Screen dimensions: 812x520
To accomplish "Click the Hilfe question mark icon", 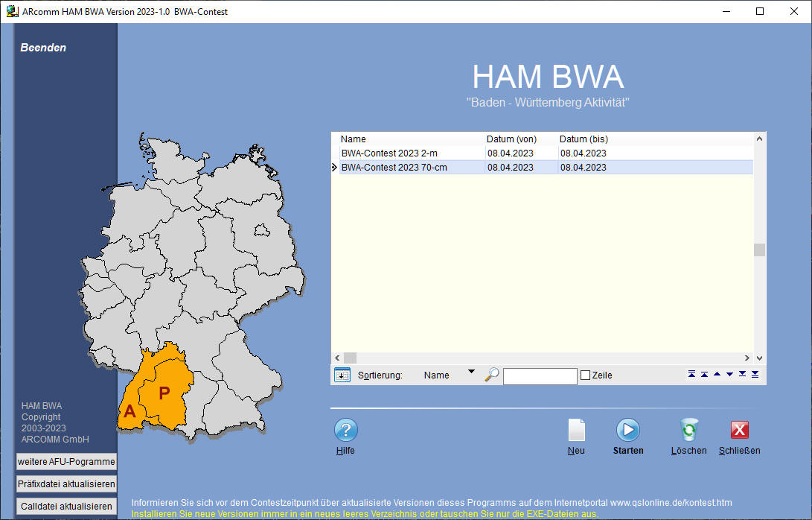I will (x=346, y=430).
